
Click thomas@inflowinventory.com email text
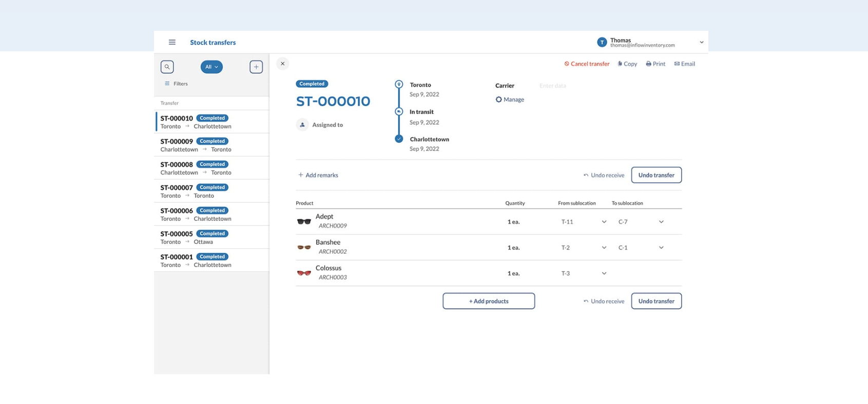click(643, 46)
